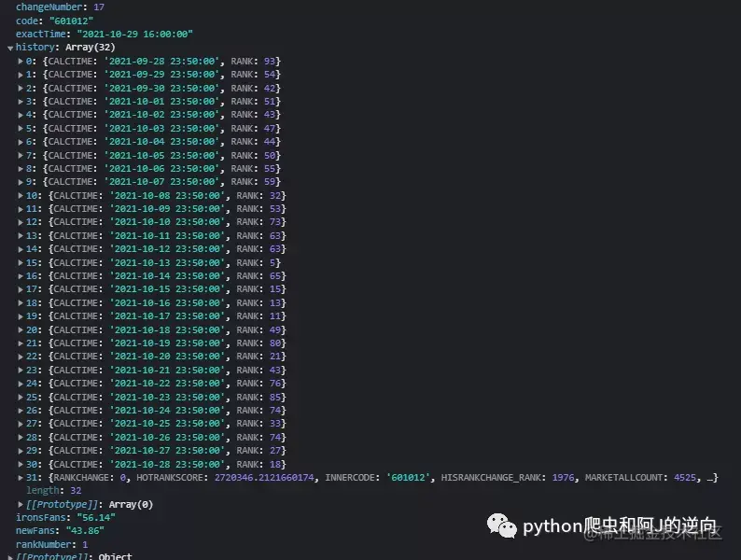Screen dimensions: 741x560
Task: Collapse the history Array(32) node
Action: [x=10, y=48]
